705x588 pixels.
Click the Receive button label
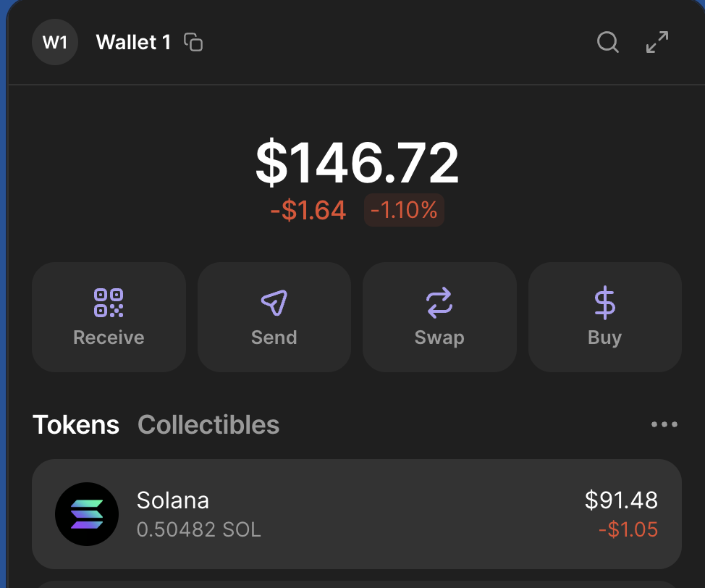(x=109, y=337)
